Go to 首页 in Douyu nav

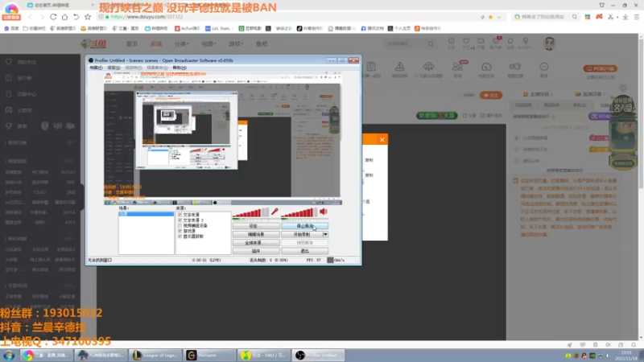[132, 44]
